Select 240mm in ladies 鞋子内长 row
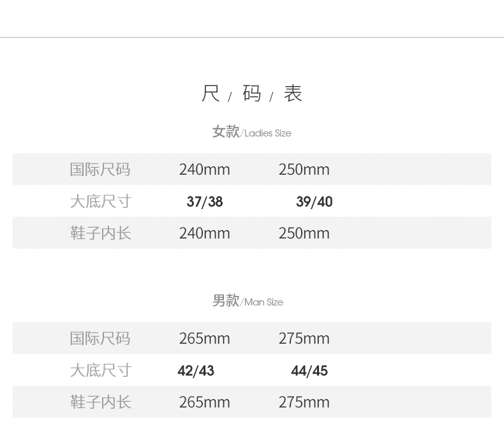 (x=204, y=233)
